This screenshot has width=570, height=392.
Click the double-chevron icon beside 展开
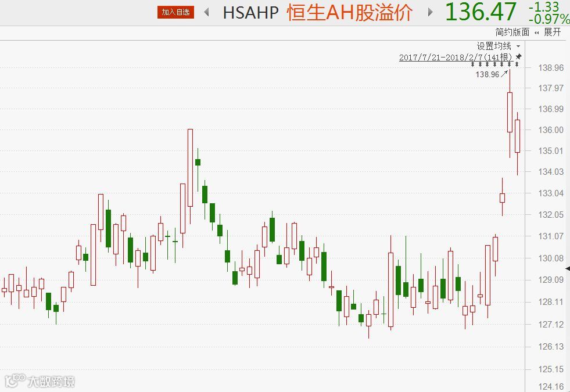536,33
